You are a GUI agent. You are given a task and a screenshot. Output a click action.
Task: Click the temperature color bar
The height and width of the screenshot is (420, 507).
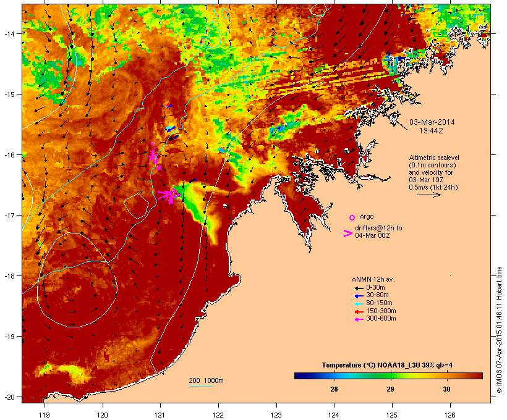pos(388,376)
